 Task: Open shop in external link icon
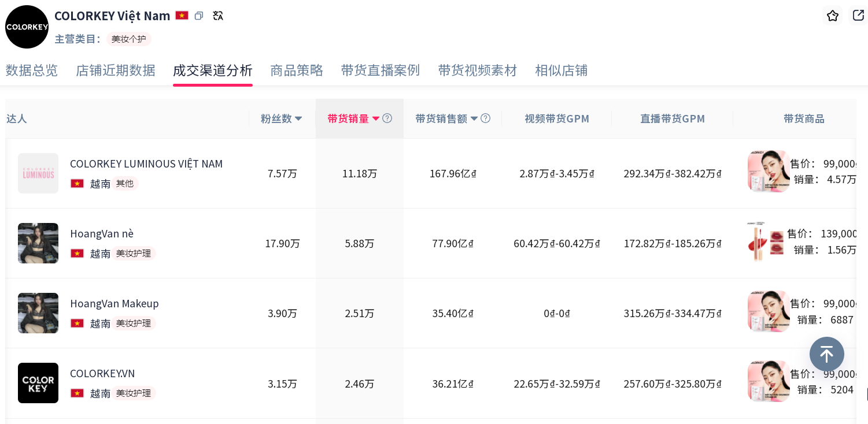point(858,16)
